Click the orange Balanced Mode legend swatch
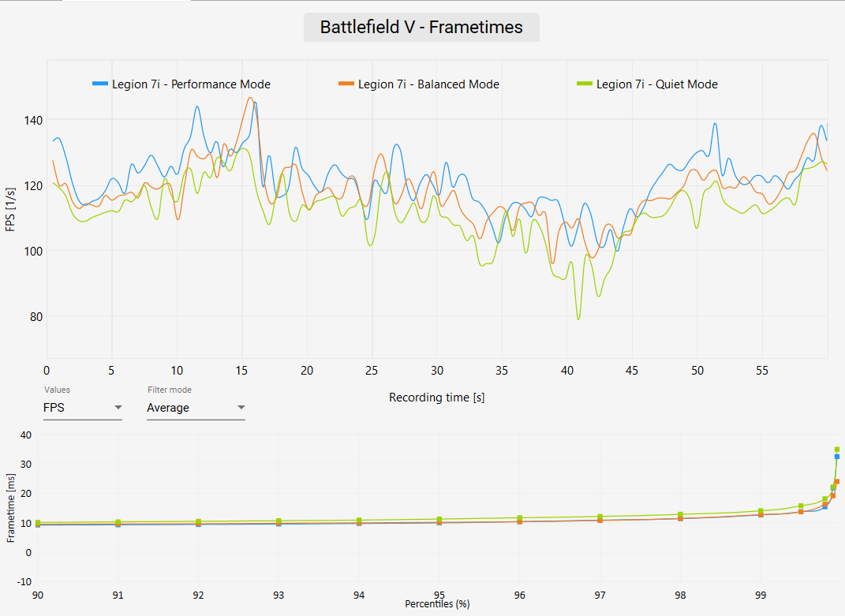This screenshot has width=845, height=616. pyautogui.click(x=346, y=84)
